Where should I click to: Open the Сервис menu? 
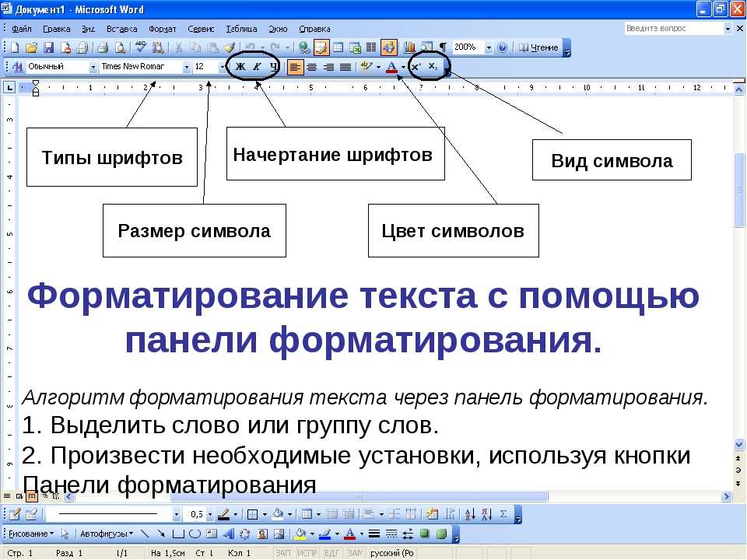[201, 29]
